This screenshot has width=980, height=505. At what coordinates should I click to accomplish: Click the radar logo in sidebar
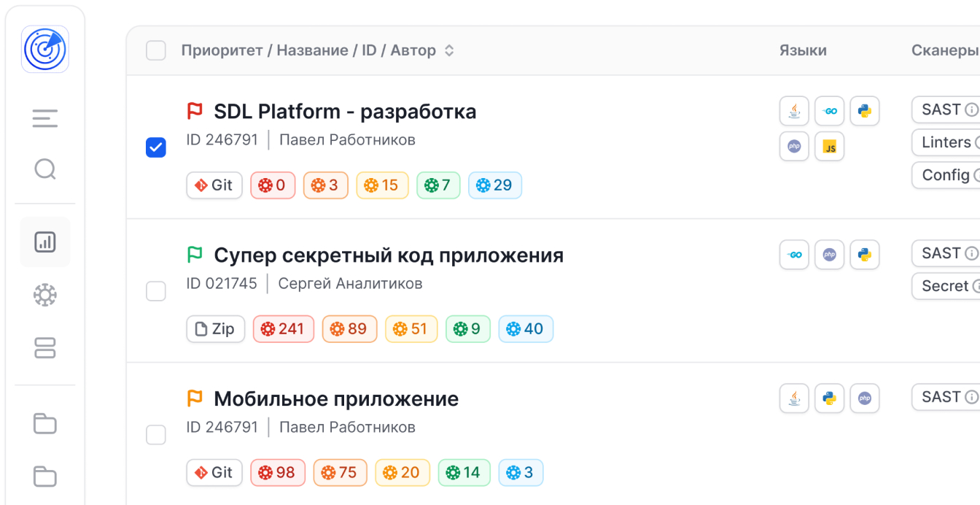pyautogui.click(x=45, y=50)
